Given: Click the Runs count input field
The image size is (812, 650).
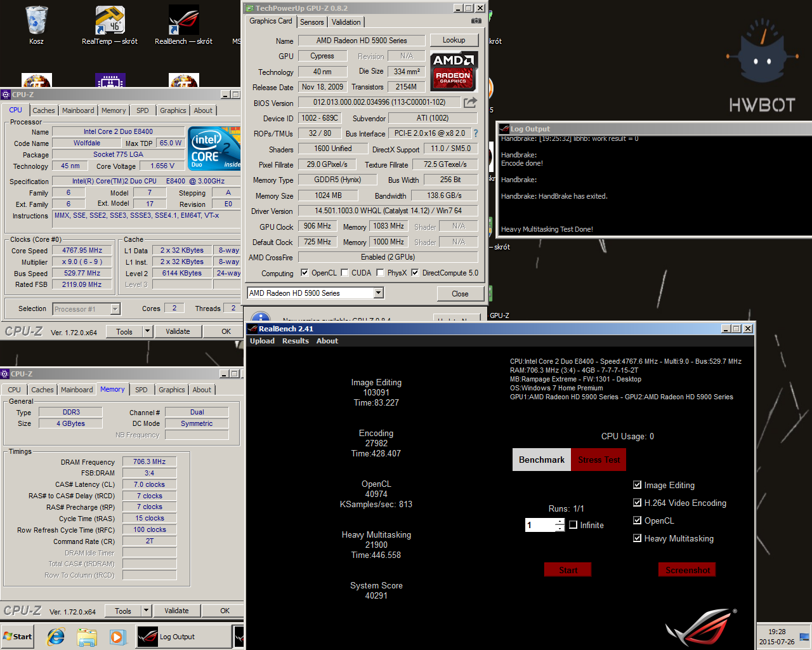Looking at the screenshot, I should [540, 525].
